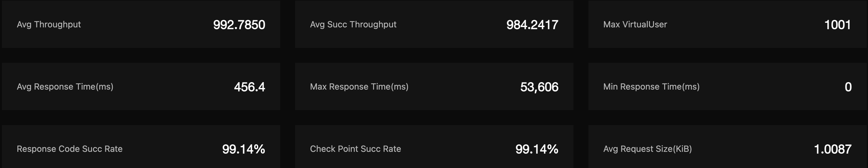Select the 53,606 max response value

click(x=539, y=87)
